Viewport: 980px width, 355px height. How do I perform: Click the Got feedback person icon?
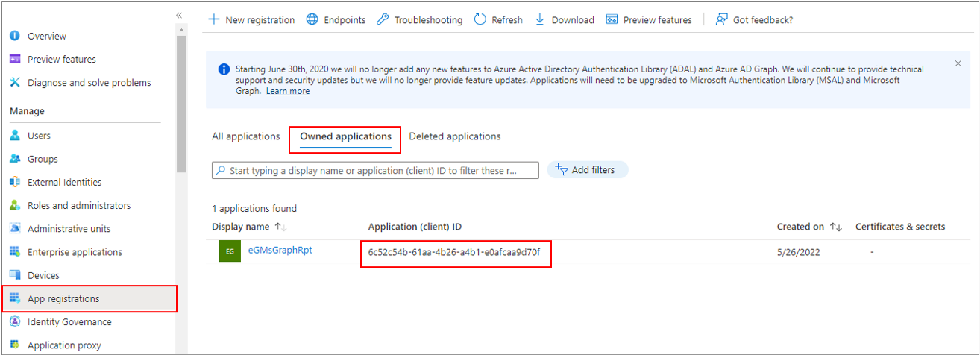coord(721,19)
